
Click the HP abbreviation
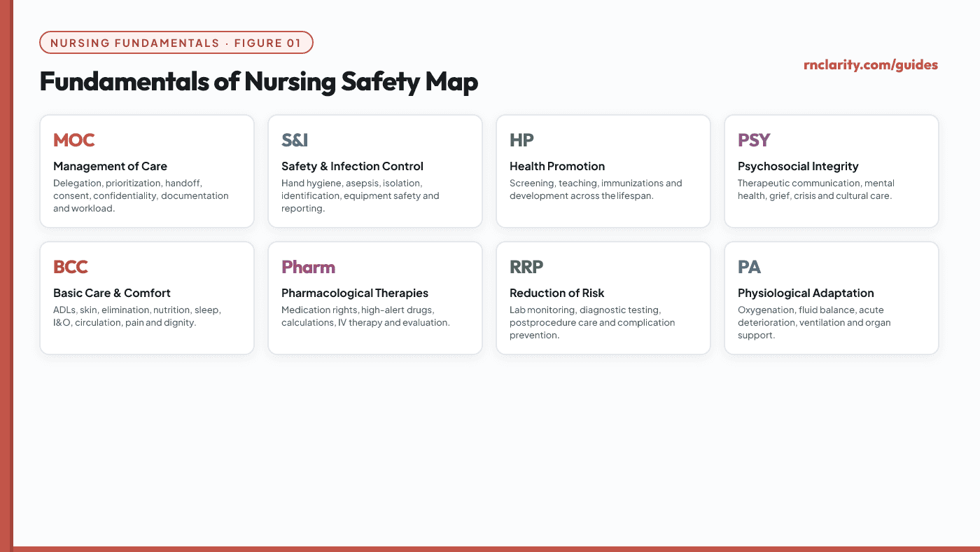coord(521,140)
